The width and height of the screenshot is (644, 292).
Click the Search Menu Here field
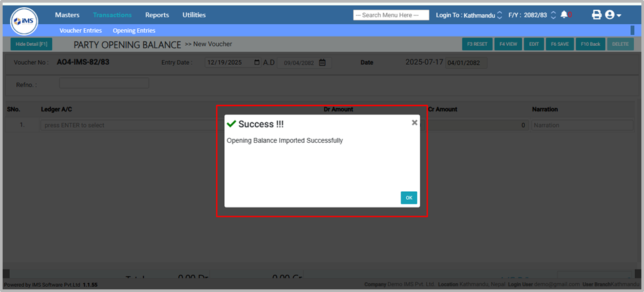[x=391, y=15]
